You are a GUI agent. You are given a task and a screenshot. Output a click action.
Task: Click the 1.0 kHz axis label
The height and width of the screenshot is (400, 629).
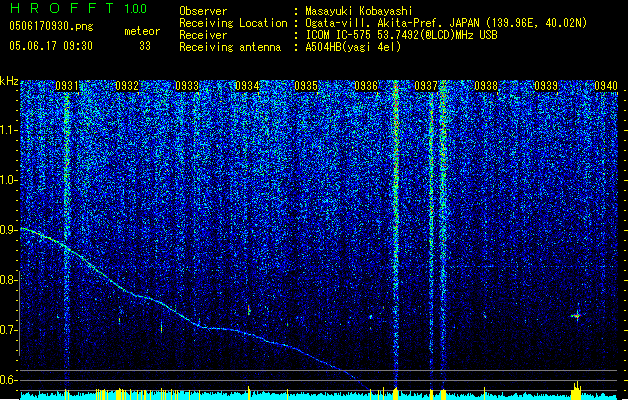tap(10, 180)
